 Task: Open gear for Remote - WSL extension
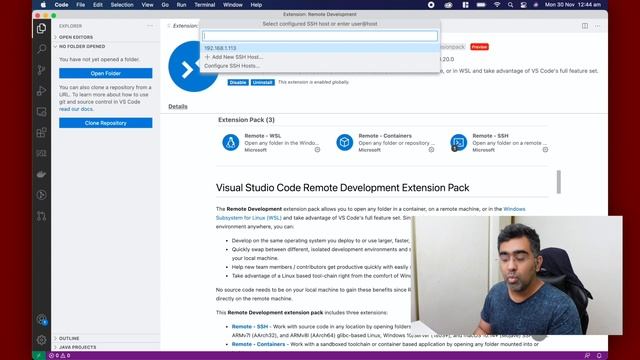(317, 150)
